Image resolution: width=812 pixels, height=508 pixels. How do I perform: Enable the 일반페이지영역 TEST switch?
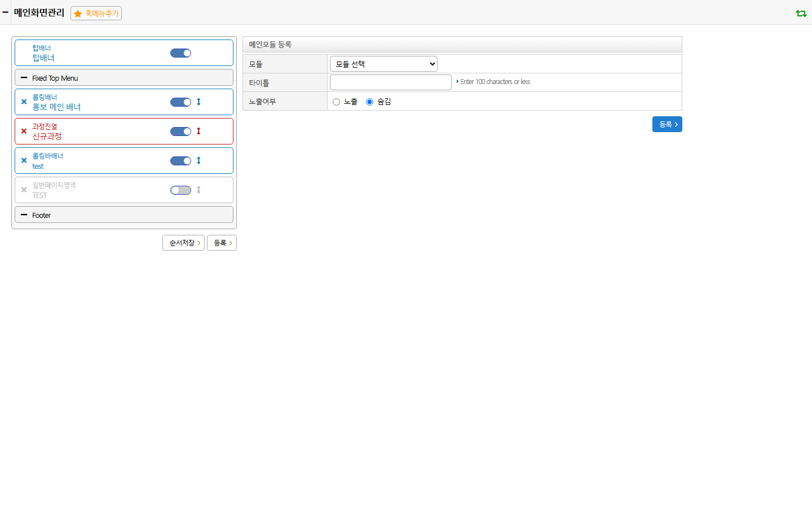pos(181,190)
